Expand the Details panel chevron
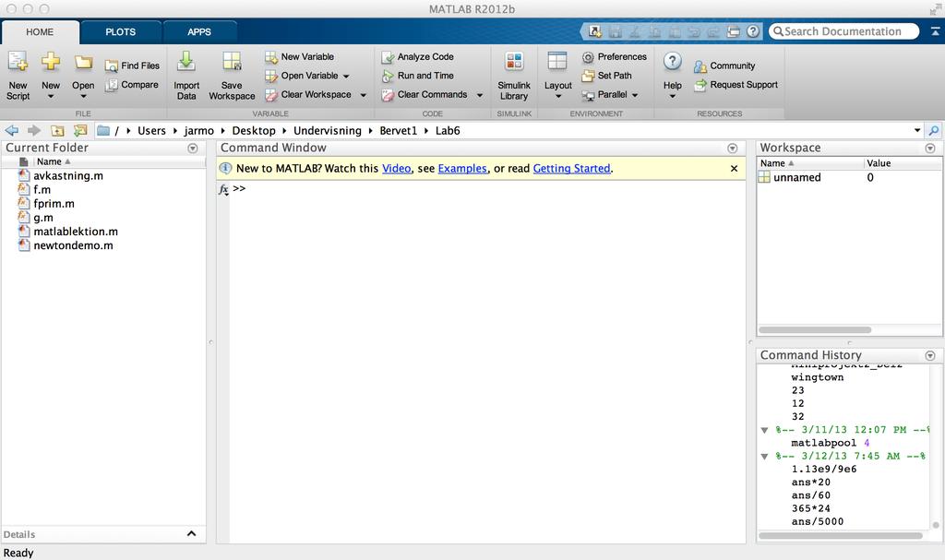Viewport: 945px width, 560px height. pos(192,533)
